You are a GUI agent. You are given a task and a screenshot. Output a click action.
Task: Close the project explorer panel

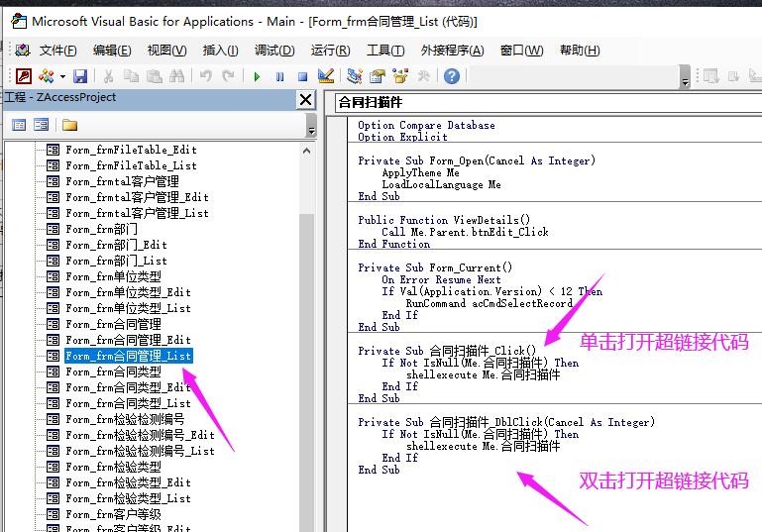click(x=305, y=100)
